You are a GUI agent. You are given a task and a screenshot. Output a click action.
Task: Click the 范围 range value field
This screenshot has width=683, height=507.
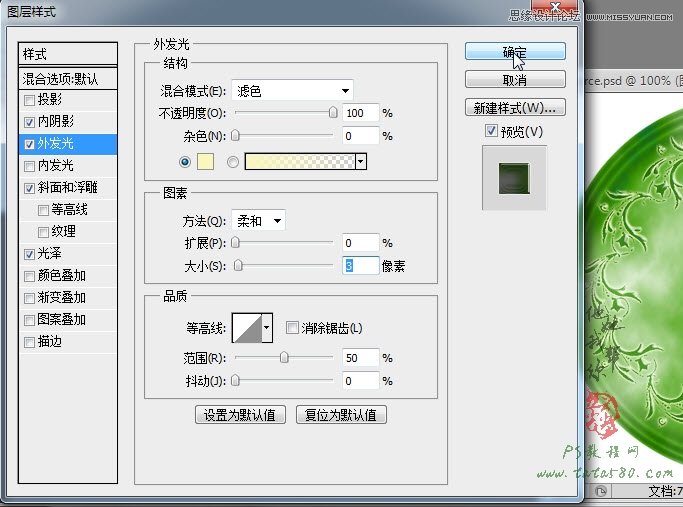[360, 358]
